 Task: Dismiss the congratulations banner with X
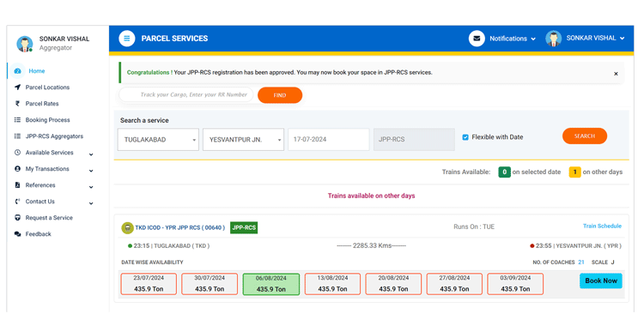[616, 74]
